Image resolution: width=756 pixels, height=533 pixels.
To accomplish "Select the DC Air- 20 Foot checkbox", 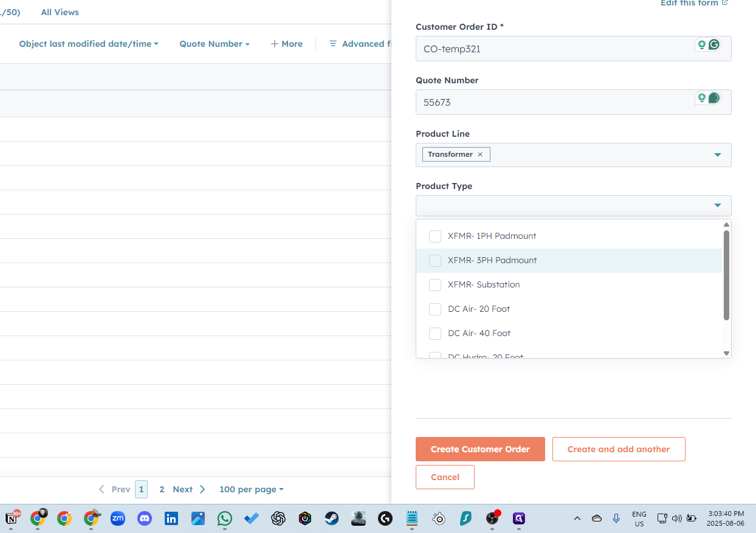I will coord(435,309).
